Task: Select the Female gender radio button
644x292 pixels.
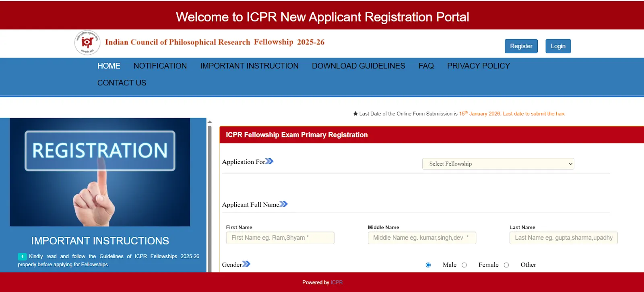Action: (x=464, y=265)
